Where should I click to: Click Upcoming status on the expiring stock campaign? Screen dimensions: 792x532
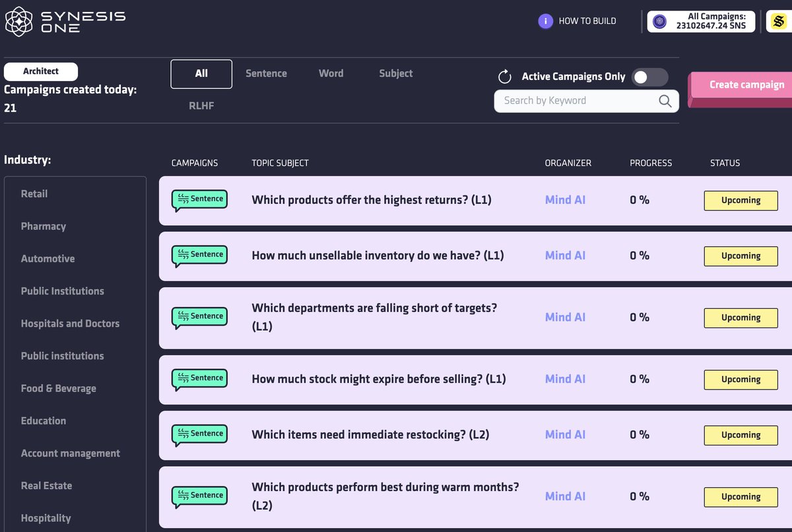(741, 380)
